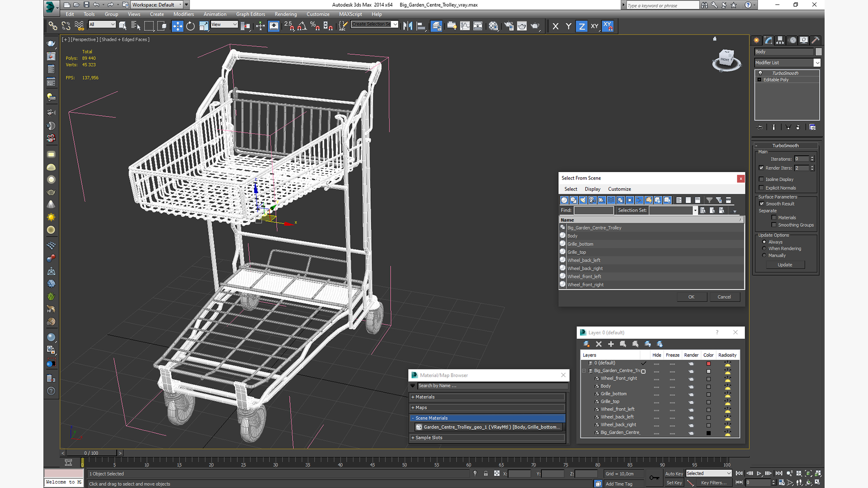The height and width of the screenshot is (488, 868).
Task: Click the Select by Name toolbar icon
Action: [136, 26]
